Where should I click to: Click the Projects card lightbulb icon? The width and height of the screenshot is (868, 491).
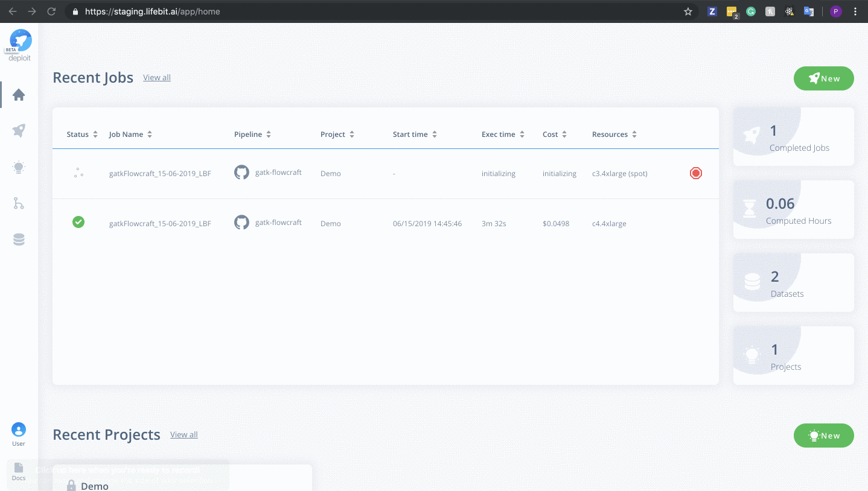tap(752, 355)
